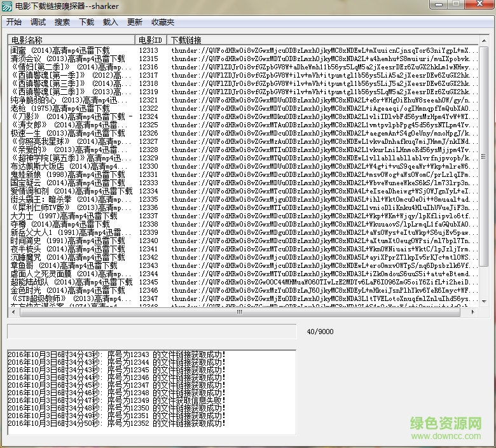The height and width of the screenshot is (448, 496).
Task: Click the app icon in title bar
Action: coord(7,6)
